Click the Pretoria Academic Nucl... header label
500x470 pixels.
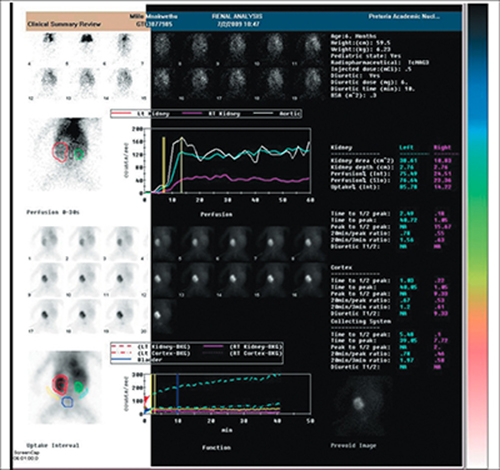[x=404, y=16]
